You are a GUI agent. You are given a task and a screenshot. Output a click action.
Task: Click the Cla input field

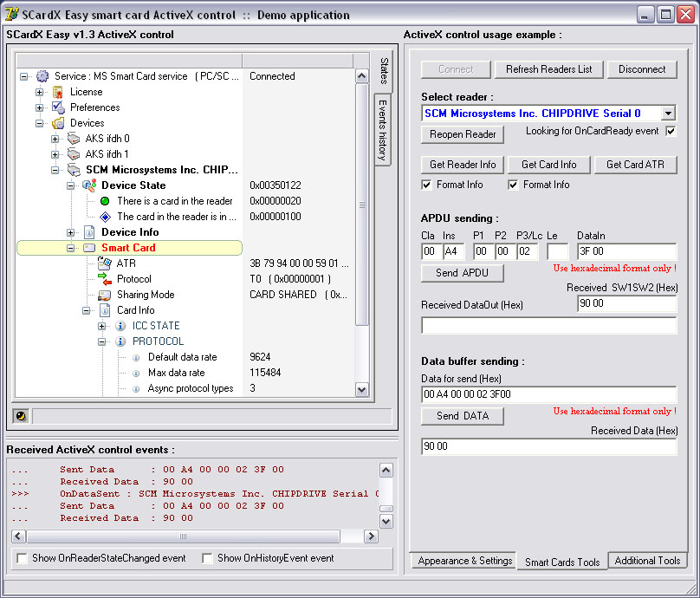[431, 252]
